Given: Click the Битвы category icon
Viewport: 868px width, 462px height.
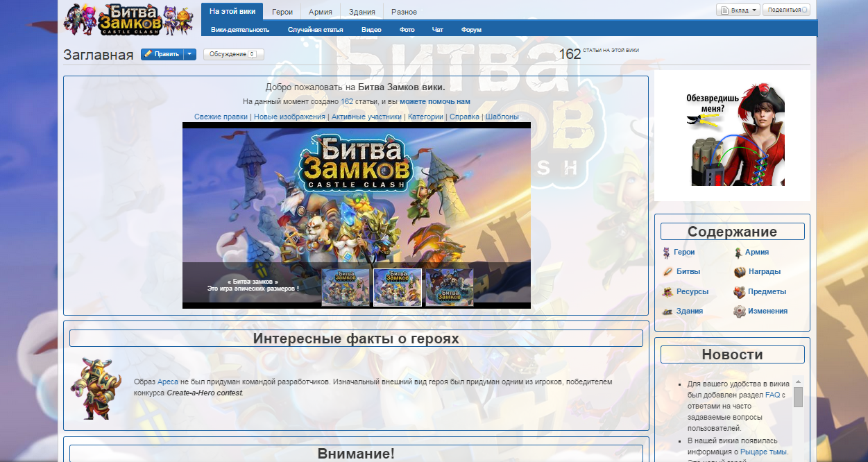Looking at the screenshot, I should pyautogui.click(x=667, y=272).
